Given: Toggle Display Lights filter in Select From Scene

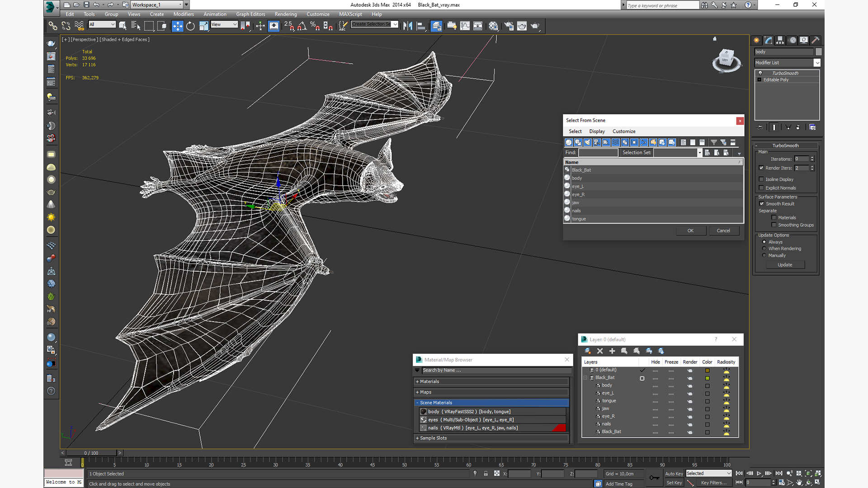Looking at the screenshot, I should 588,142.
